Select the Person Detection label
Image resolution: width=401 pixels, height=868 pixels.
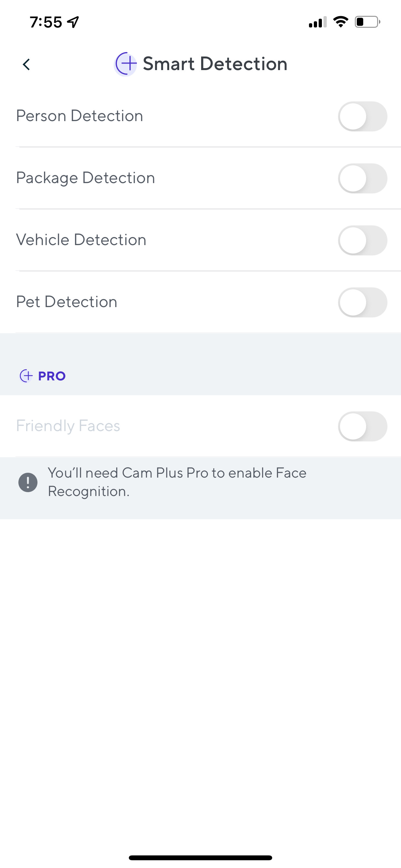[79, 116]
